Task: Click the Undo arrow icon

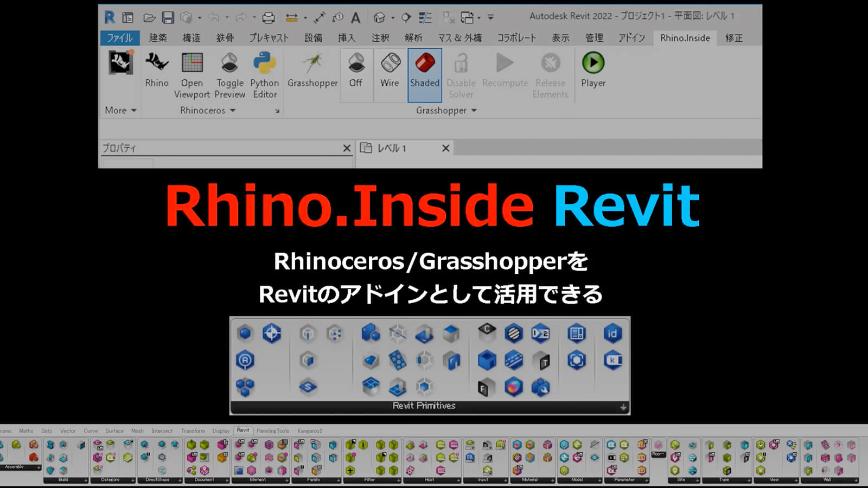Action: tap(214, 18)
